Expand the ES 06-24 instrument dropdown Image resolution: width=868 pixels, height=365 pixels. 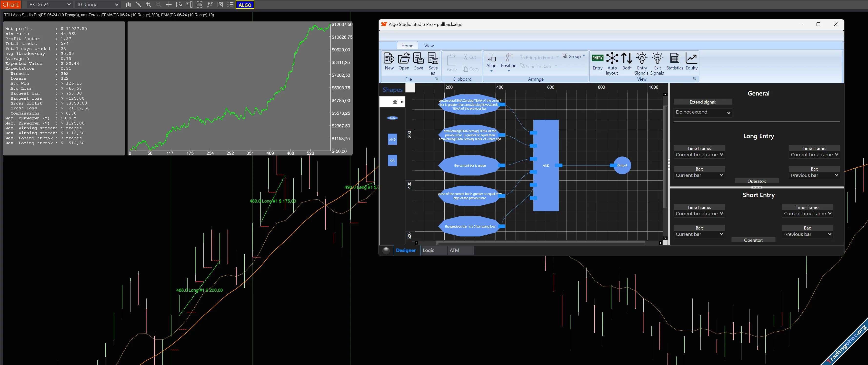(50, 5)
